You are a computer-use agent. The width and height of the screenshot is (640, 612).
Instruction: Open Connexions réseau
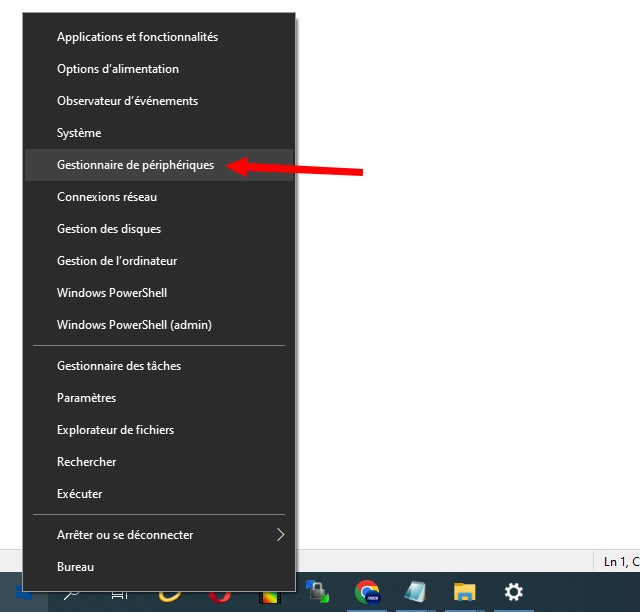(107, 197)
